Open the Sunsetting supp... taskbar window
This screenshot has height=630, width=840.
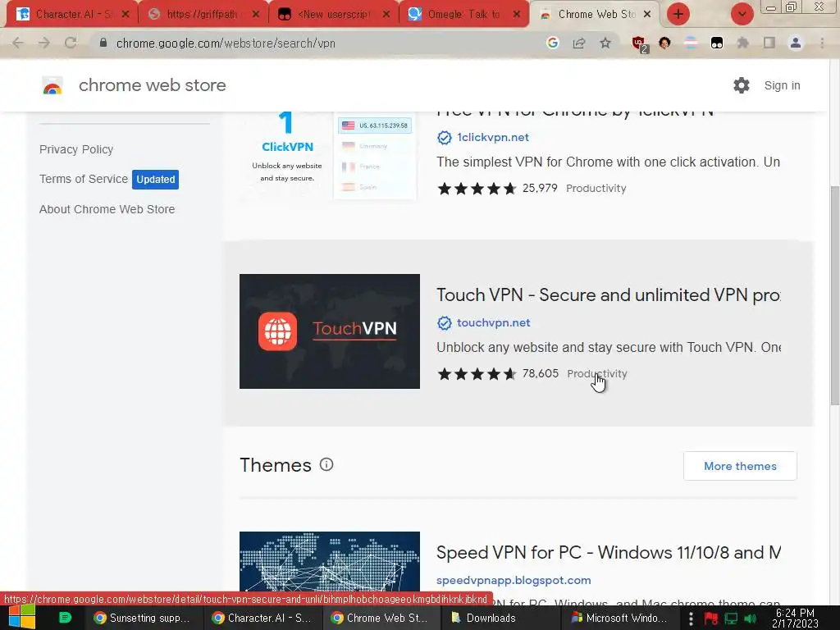[143, 619]
